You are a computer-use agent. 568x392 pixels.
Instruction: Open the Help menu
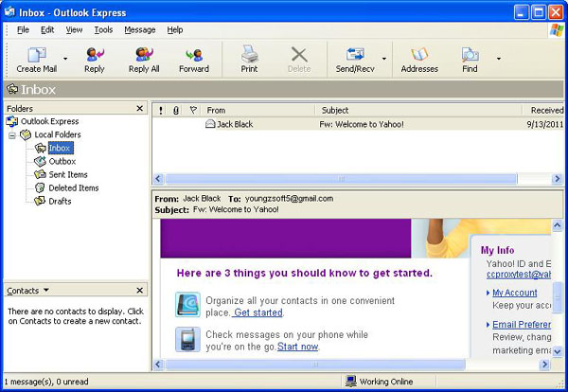point(174,29)
